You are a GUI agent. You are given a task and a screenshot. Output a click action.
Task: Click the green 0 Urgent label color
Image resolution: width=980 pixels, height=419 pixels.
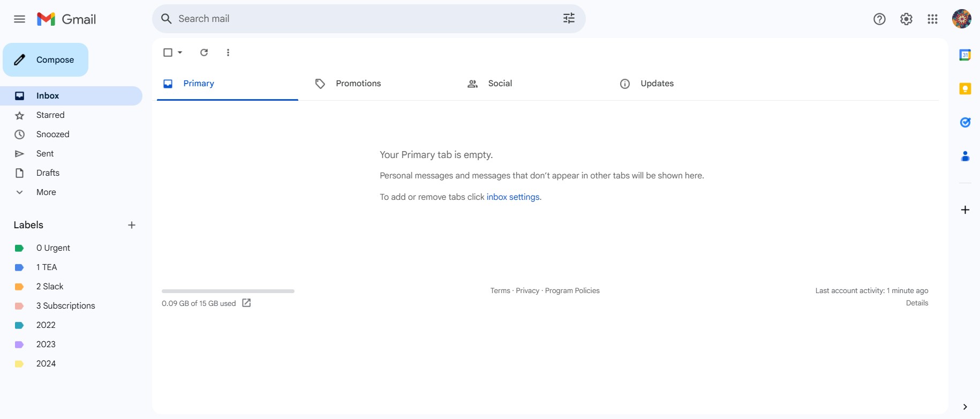tap(19, 248)
